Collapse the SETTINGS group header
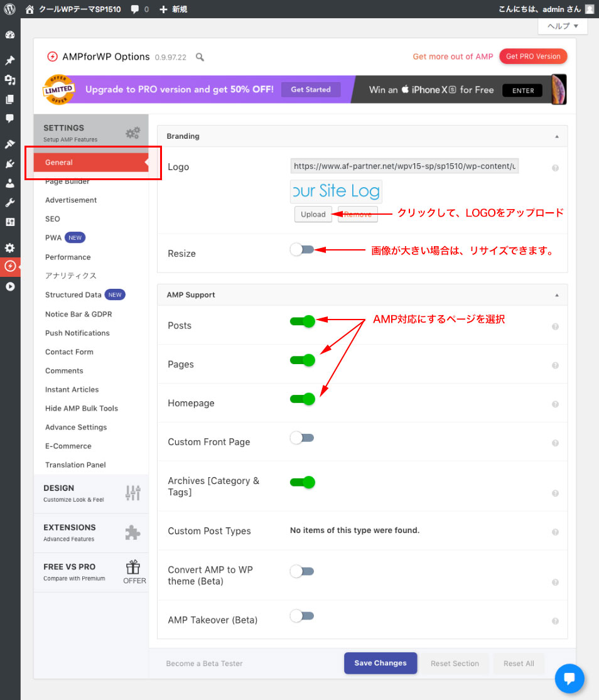The width and height of the screenshot is (599, 700). 91,133
